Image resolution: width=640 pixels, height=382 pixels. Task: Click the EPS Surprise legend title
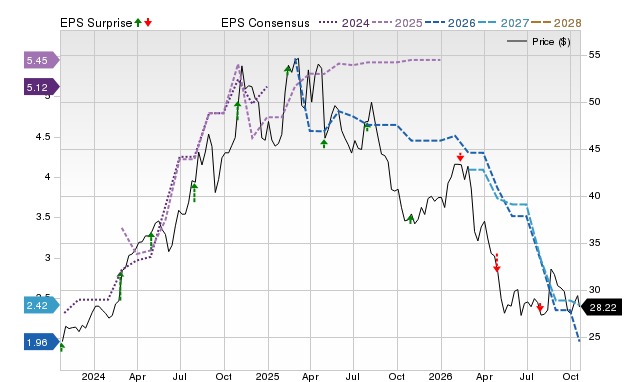(x=96, y=23)
